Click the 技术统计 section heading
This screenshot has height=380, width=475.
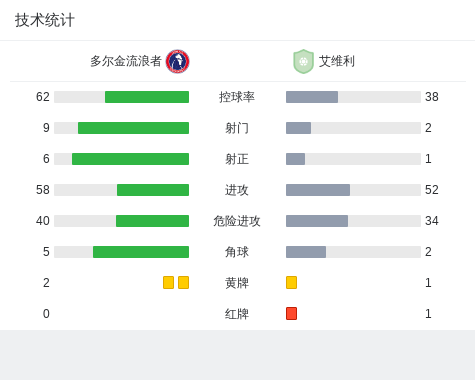tap(44, 20)
